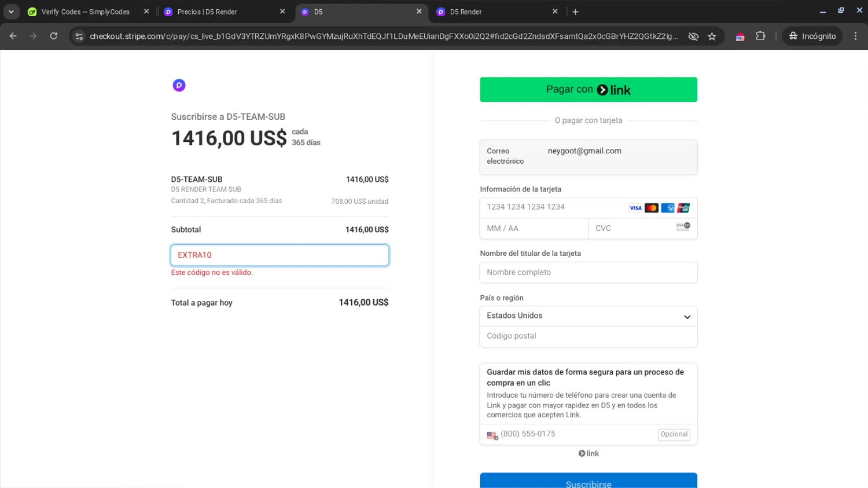This screenshot has height=488, width=868.
Task: Click the '708,00 US$ unidad' text
Action: 360,201
